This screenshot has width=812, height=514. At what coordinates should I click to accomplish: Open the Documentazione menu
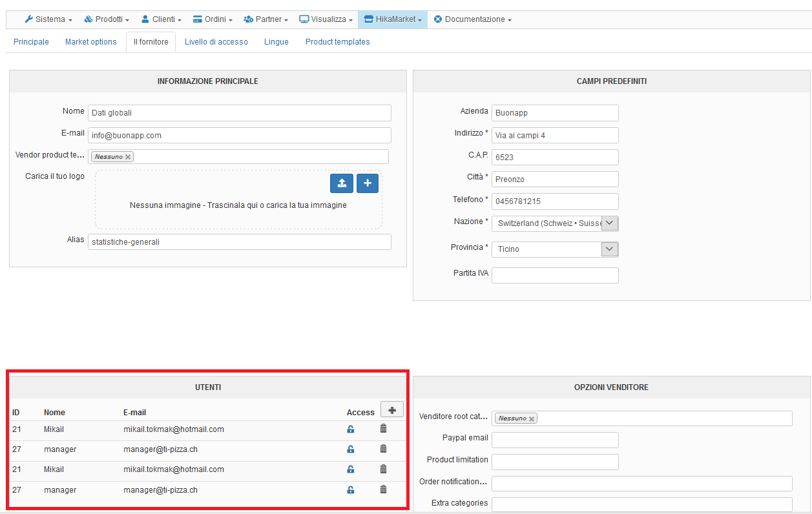472,19
